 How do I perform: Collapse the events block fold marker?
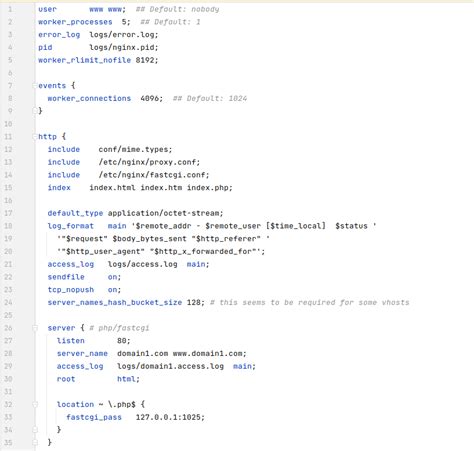[35, 86]
